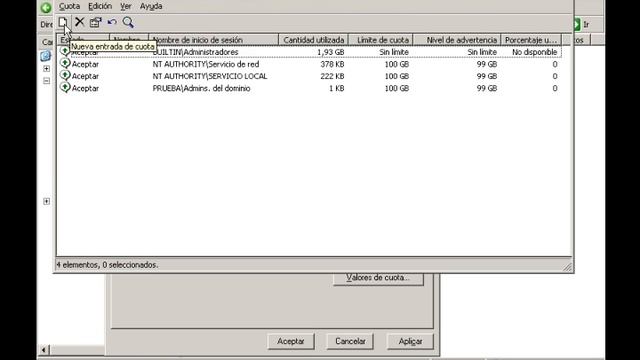Viewport: 640px width, 360px height.
Task: Select NT AUTHORITY\Servicio de red entry
Action: 206,64
